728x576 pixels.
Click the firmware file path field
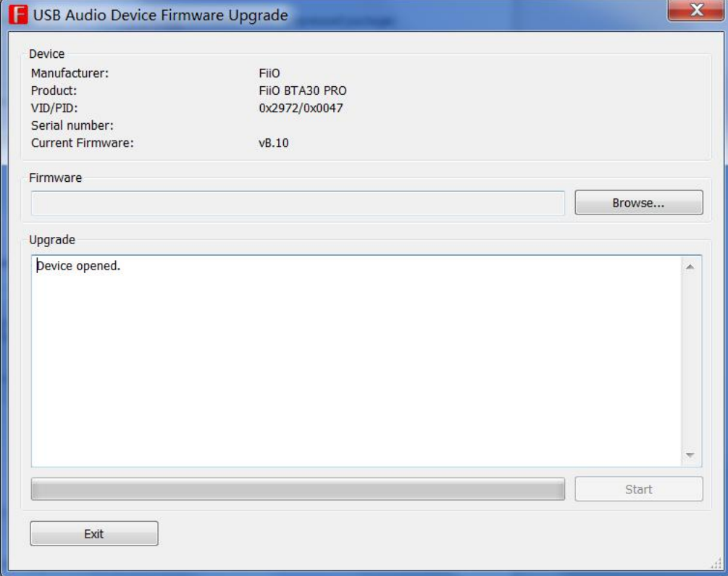298,203
